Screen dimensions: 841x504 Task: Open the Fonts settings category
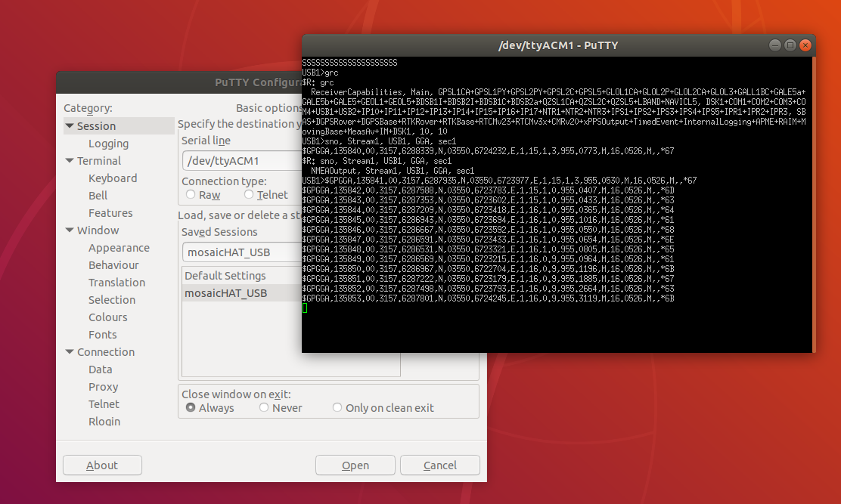102,335
